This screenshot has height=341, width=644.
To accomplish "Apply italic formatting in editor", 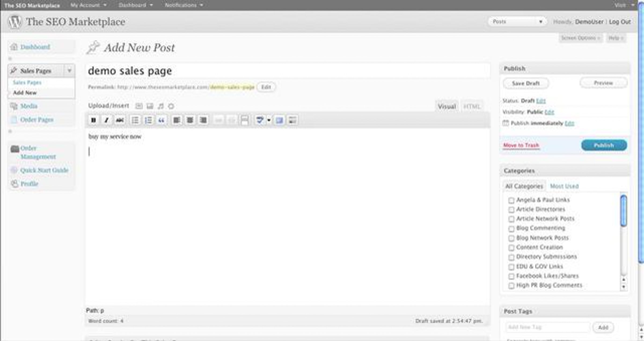I will (x=107, y=120).
